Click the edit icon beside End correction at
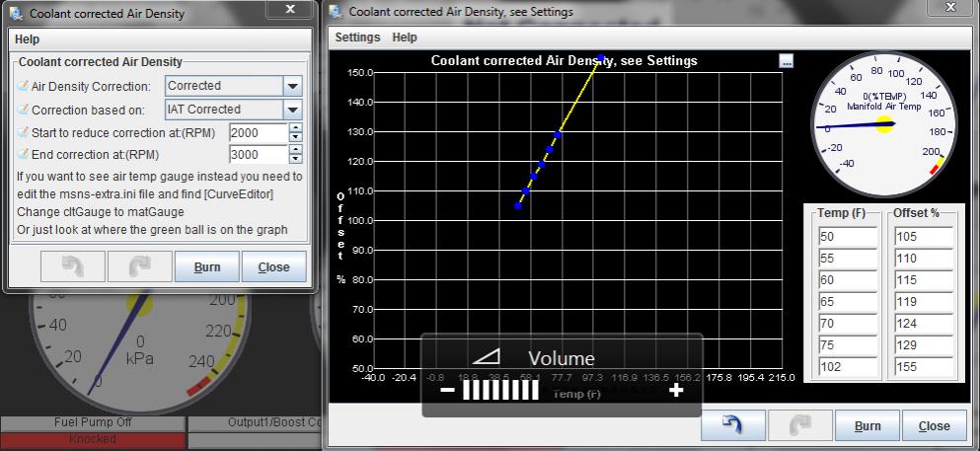The width and height of the screenshot is (980, 451). click(x=24, y=155)
